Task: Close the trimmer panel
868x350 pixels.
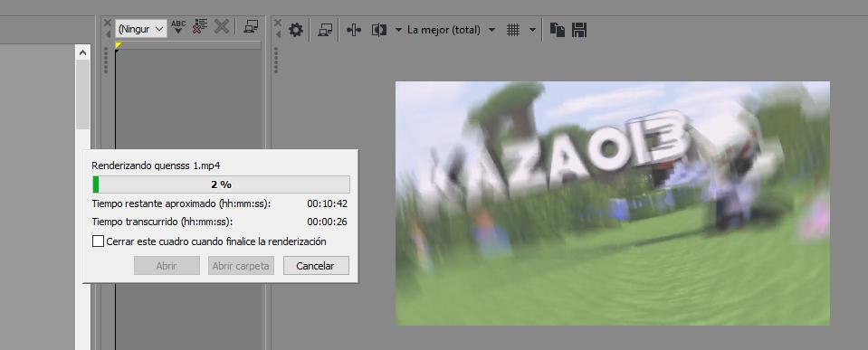Action: point(108,22)
